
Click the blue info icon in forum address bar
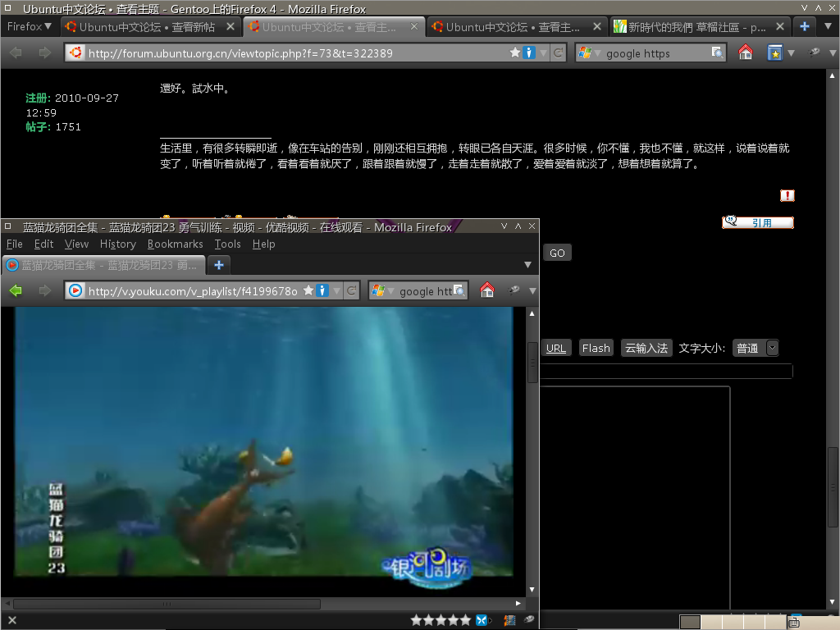[529, 52]
